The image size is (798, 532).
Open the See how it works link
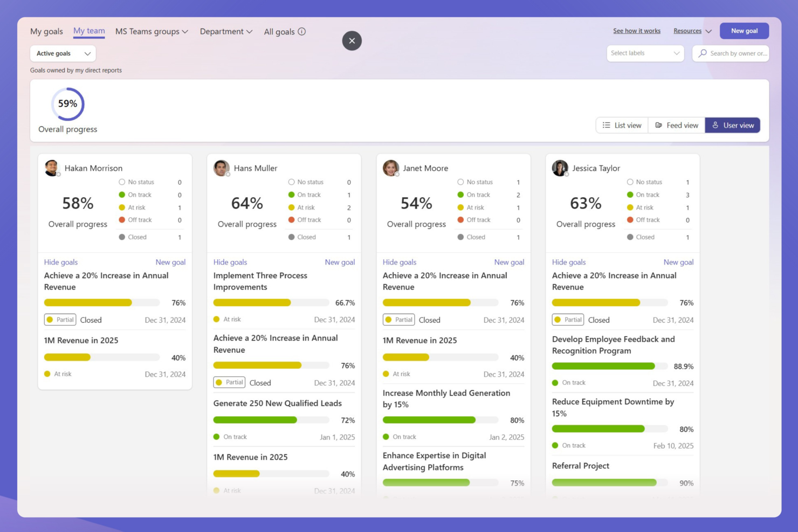tap(637, 31)
